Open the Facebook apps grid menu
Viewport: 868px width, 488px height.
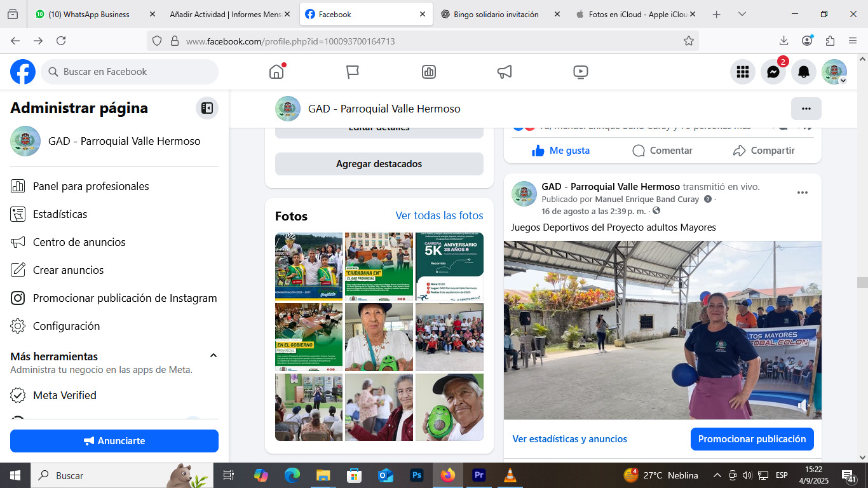tap(742, 72)
